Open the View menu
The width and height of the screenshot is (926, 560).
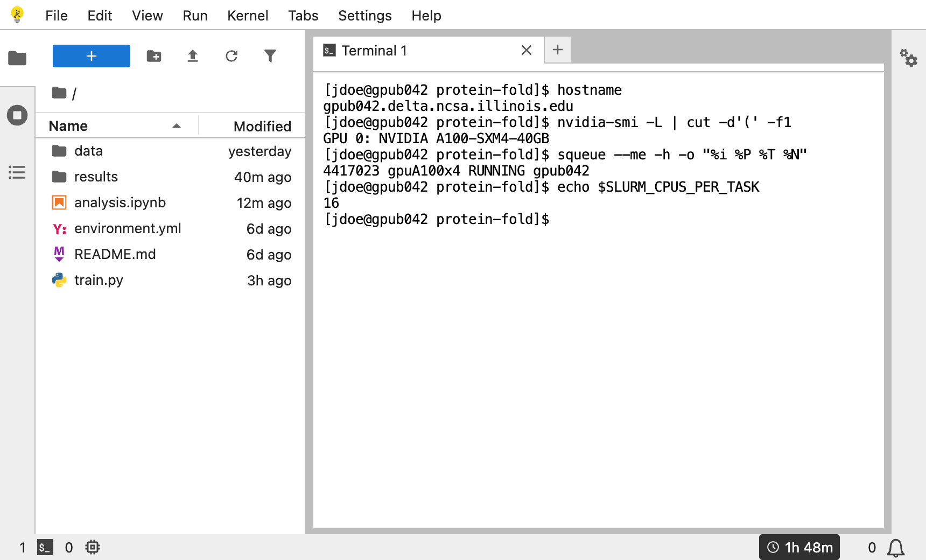[148, 16]
